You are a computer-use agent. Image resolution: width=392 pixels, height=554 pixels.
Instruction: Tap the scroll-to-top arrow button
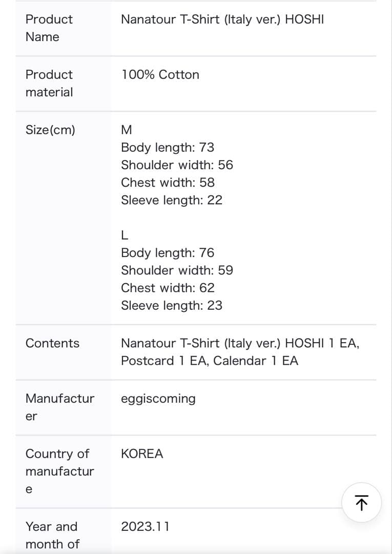[x=361, y=502]
